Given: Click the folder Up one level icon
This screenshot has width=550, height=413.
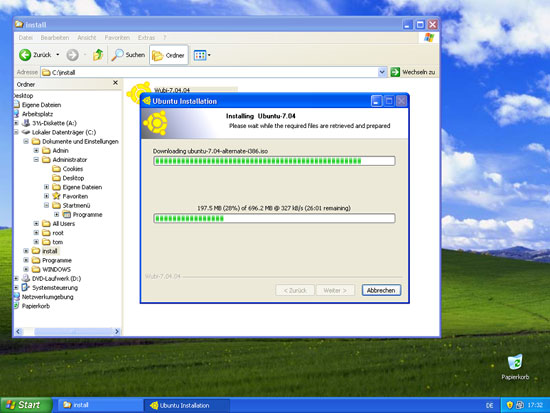Looking at the screenshot, I should tap(98, 55).
